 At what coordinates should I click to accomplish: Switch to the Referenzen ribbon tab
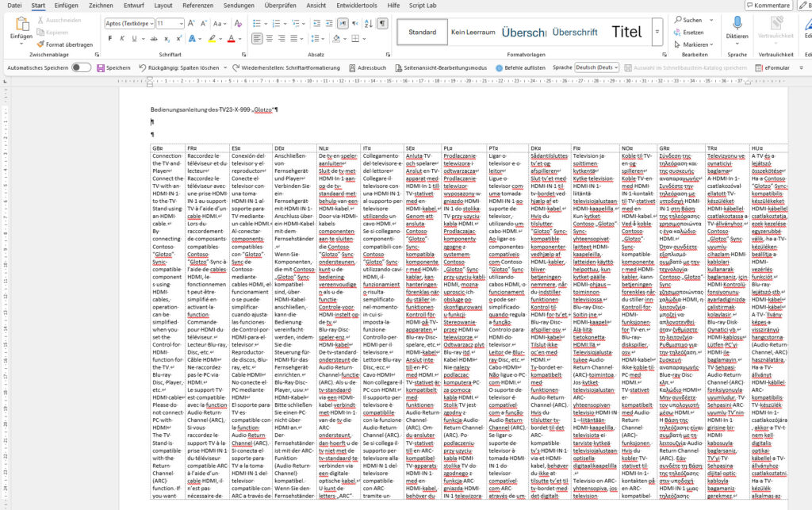(x=197, y=6)
